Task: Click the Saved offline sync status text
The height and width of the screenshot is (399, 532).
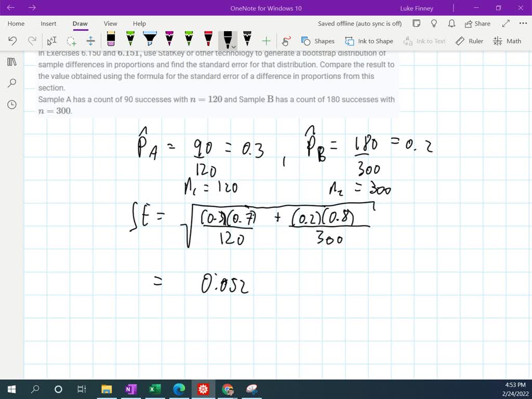Action: coord(360,23)
